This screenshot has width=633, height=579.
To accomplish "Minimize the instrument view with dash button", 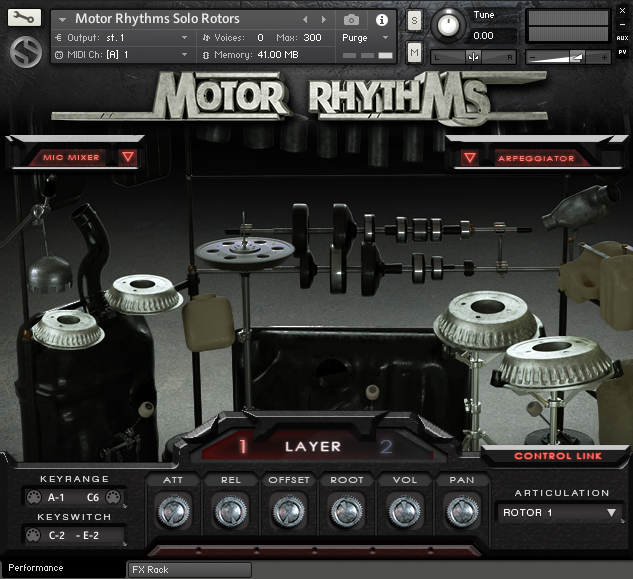I will tap(622, 24).
